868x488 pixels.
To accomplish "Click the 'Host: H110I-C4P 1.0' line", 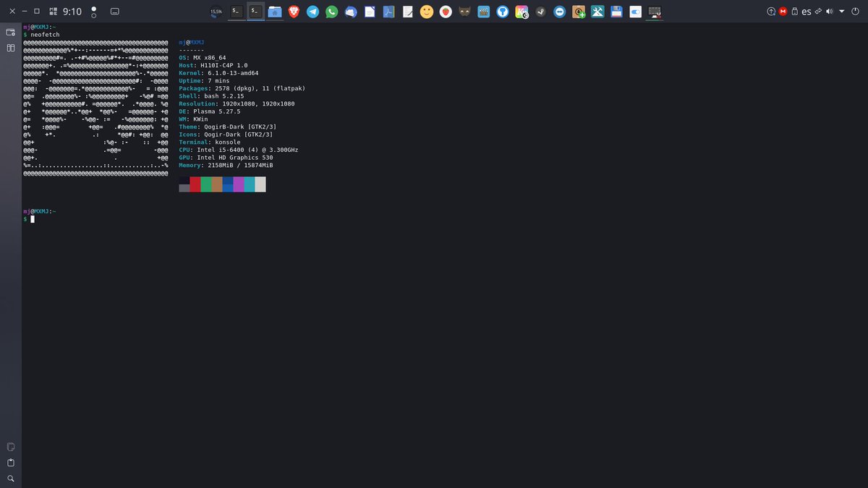I will point(215,65).
